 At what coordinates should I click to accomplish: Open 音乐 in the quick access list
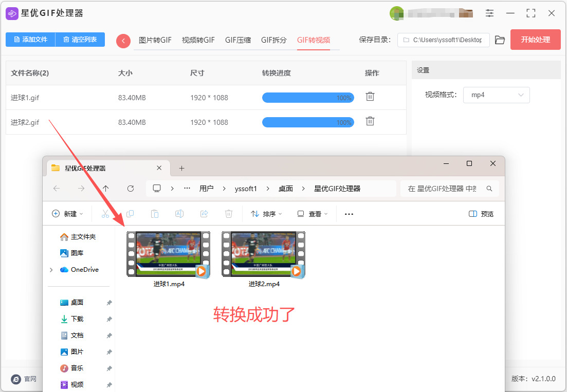point(71,368)
